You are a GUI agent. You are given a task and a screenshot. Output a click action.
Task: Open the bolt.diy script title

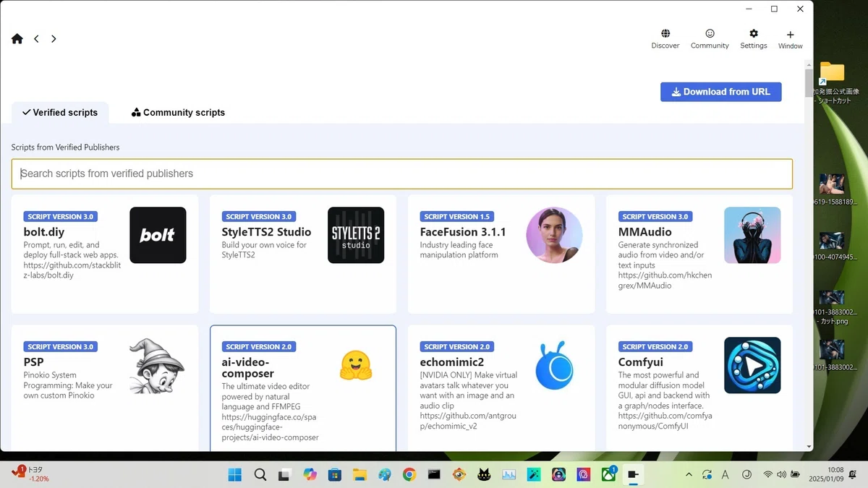[44, 232]
